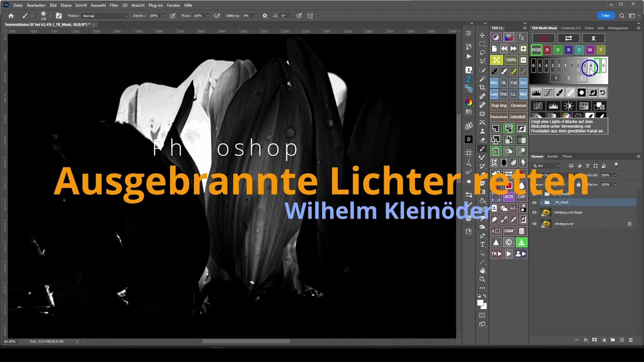Image resolution: width=644 pixels, height=362 pixels.
Task: Open the Modus blend mode dropdown
Action: coord(105,16)
